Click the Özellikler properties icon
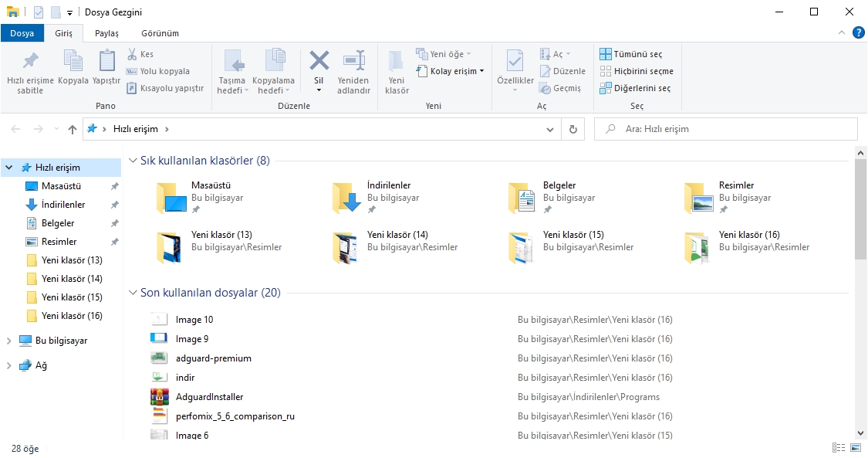Screen dimensions: 868x458 pos(515,61)
